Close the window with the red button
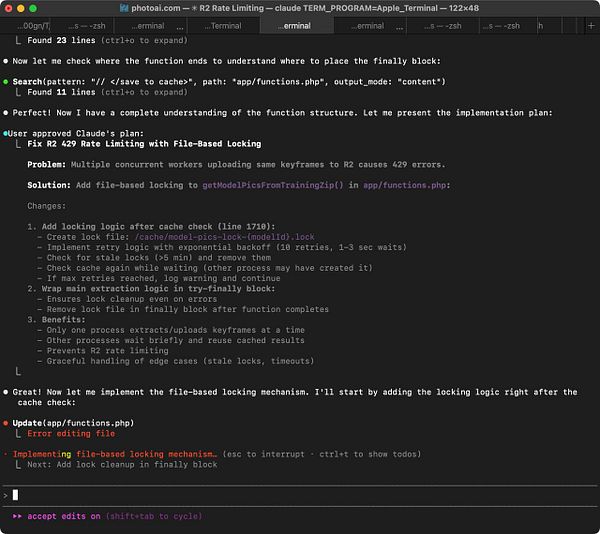This screenshot has height=534, width=600. (x=9, y=8)
